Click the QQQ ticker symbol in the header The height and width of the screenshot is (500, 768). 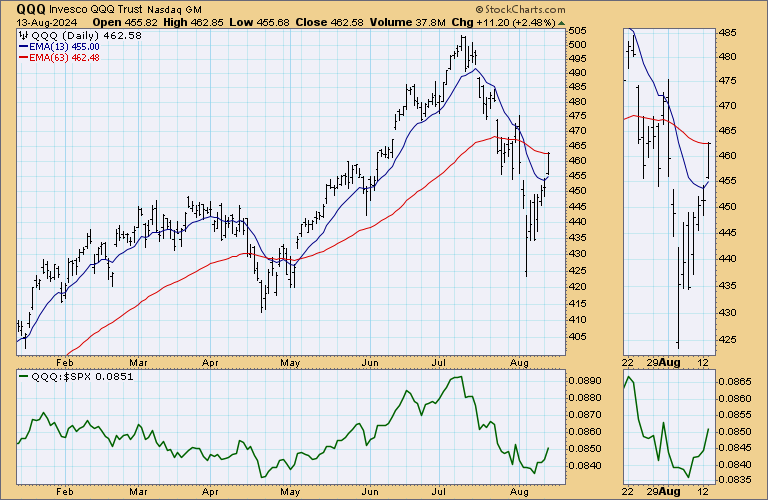point(31,9)
